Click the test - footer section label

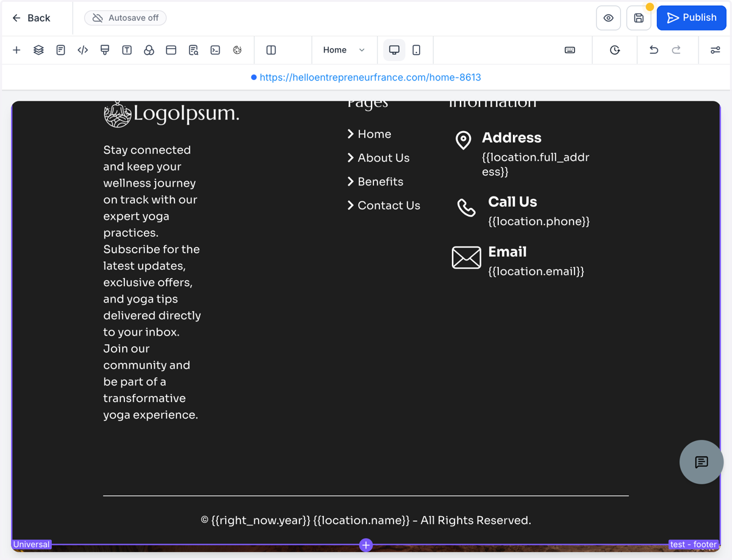coord(694,544)
